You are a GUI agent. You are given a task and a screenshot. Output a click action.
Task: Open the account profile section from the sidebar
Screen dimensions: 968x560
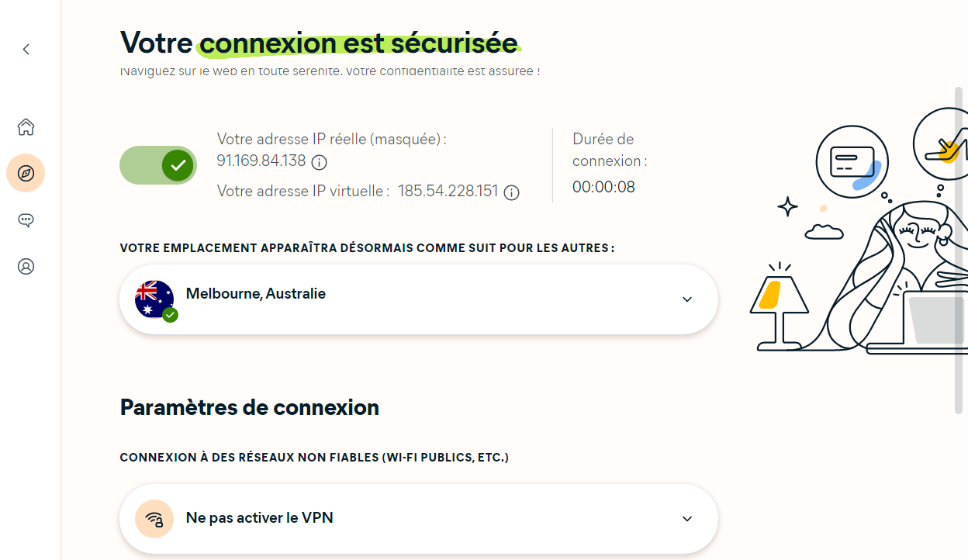pos(26,266)
